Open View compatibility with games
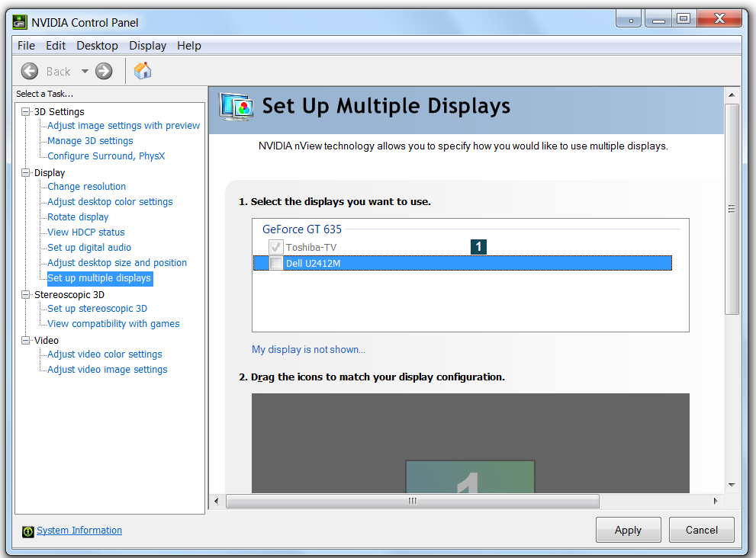 (x=114, y=324)
